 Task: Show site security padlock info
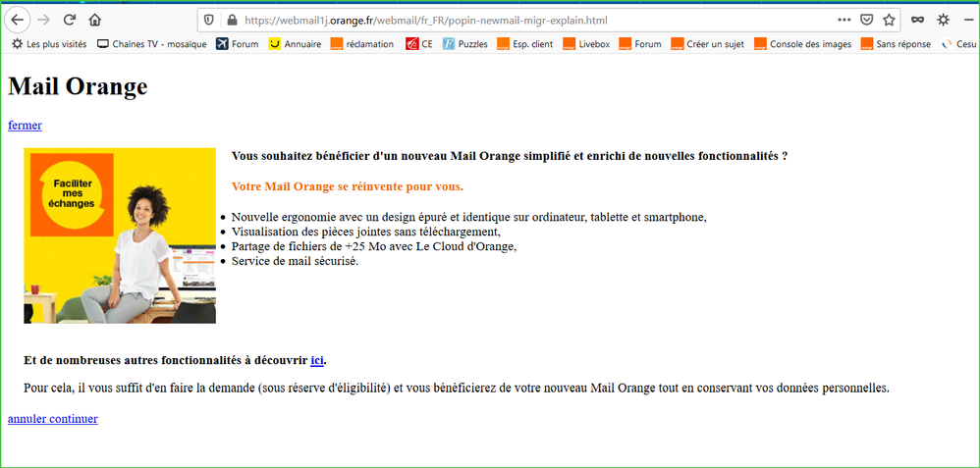pyautogui.click(x=231, y=20)
